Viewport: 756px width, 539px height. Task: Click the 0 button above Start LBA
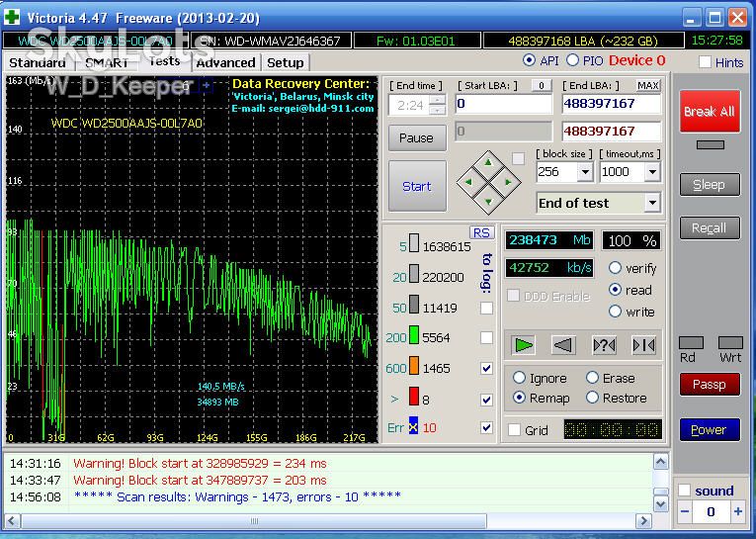[542, 85]
